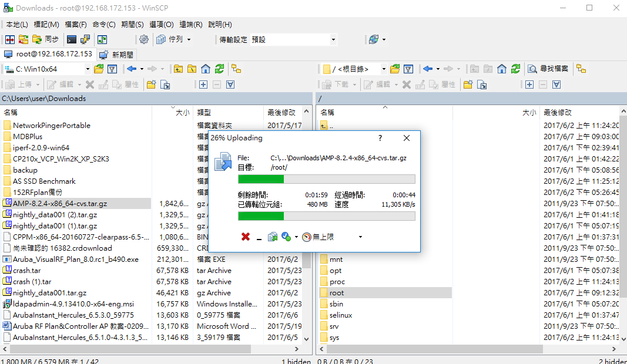Go back in the remote panel
Viewport: 627px width, 364px height.
(x=428, y=69)
